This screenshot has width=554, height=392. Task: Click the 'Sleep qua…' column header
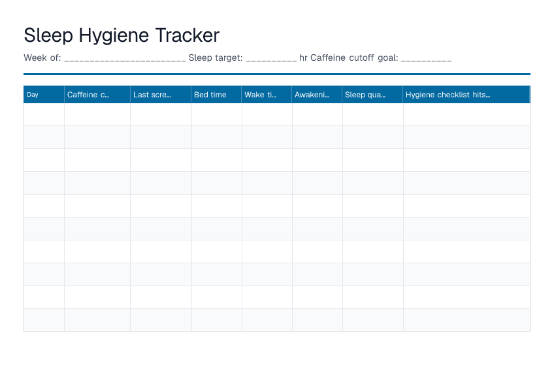[x=372, y=94]
